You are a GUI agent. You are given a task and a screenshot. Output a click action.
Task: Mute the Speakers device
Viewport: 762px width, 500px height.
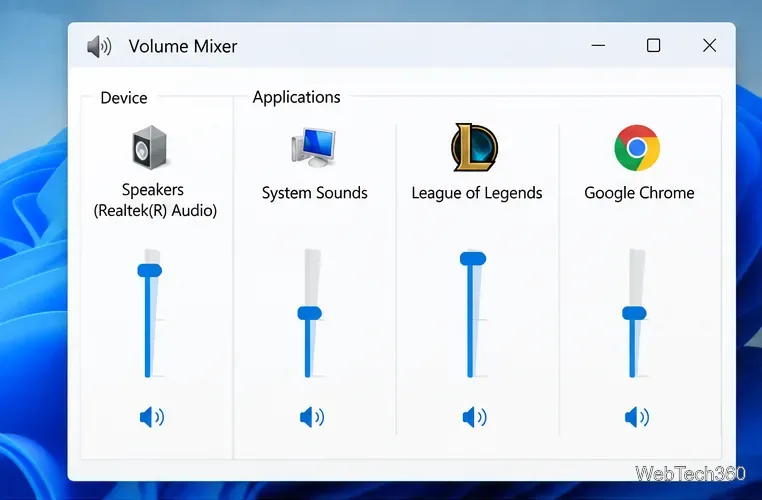(152, 417)
